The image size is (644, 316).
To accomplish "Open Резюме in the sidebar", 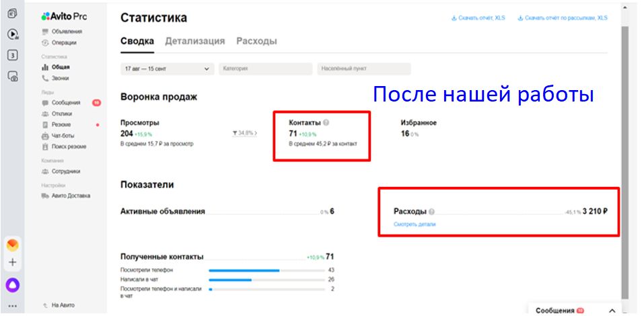I will point(57,124).
